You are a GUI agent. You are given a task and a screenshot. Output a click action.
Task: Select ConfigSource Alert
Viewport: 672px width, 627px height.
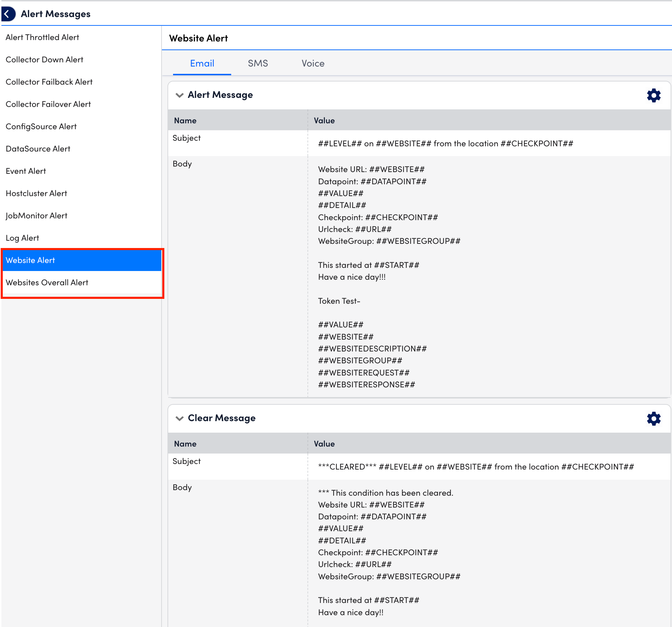(x=41, y=126)
